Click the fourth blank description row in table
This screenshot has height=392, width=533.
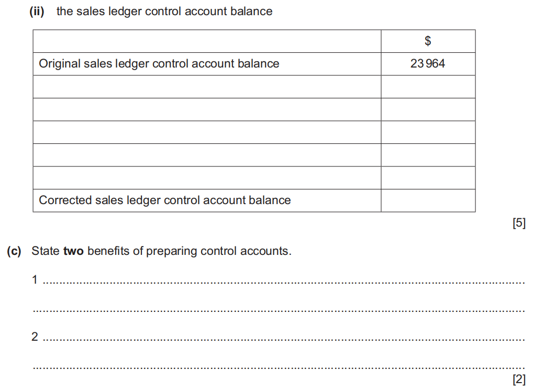click(x=207, y=155)
